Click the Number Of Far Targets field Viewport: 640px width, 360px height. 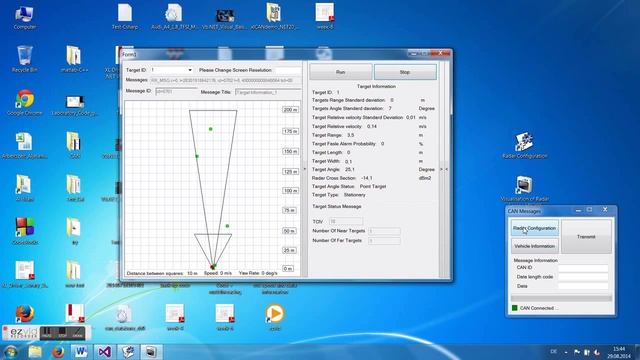pos(384,241)
